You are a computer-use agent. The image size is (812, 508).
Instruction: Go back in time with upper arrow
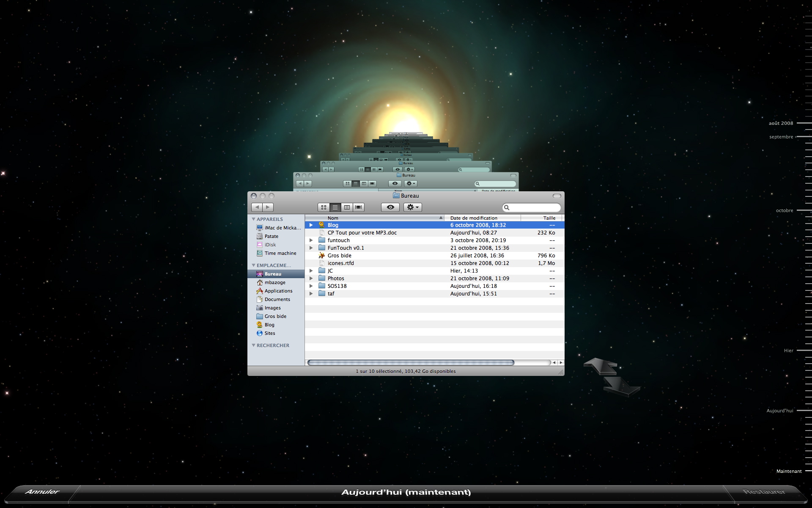(601, 366)
